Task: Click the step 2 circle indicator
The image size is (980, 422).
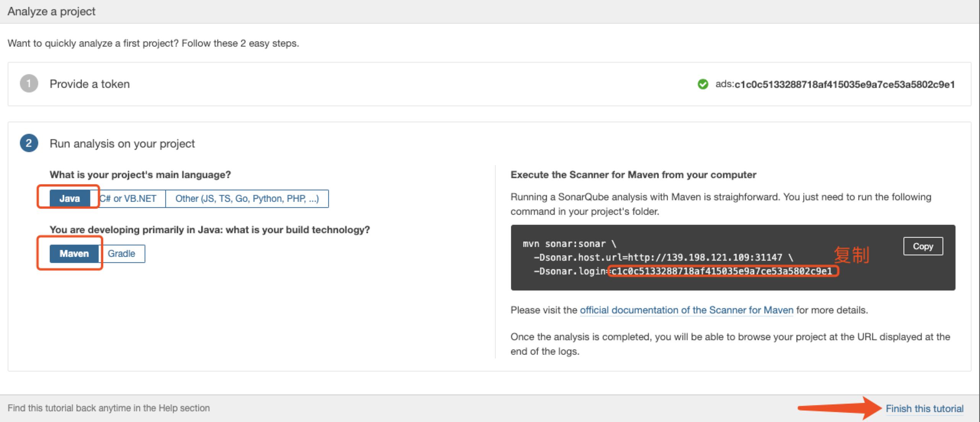Action: [x=30, y=144]
